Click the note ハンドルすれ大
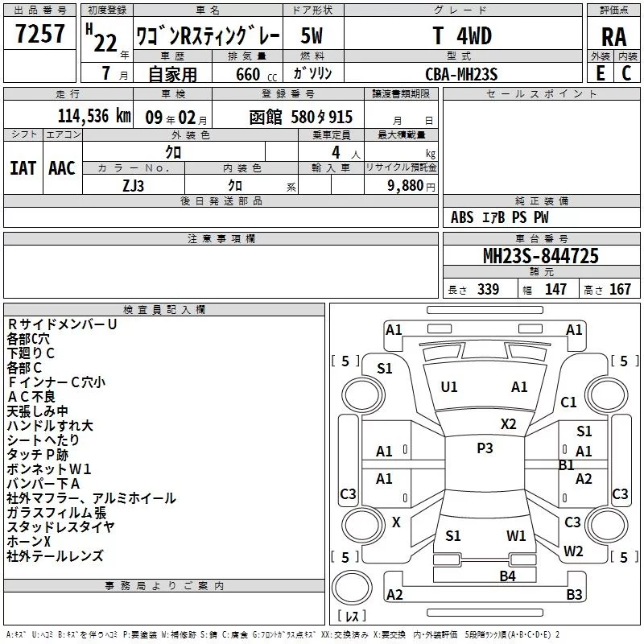Viewport: 644px width, 644px height. click(x=50, y=426)
